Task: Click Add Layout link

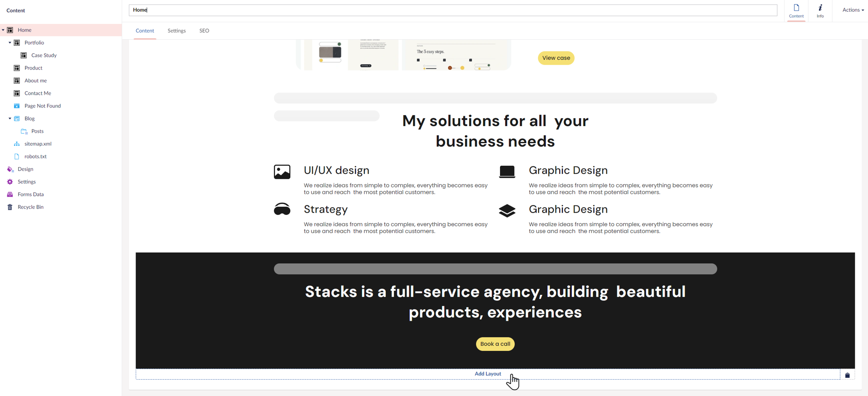Action: 488,374
